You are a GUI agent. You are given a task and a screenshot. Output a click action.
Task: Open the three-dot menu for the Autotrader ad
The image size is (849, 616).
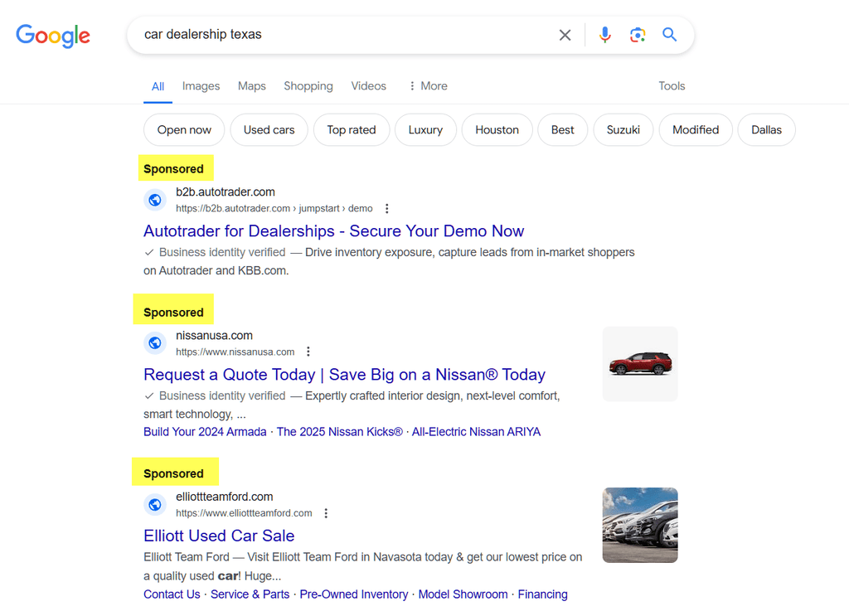386,208
